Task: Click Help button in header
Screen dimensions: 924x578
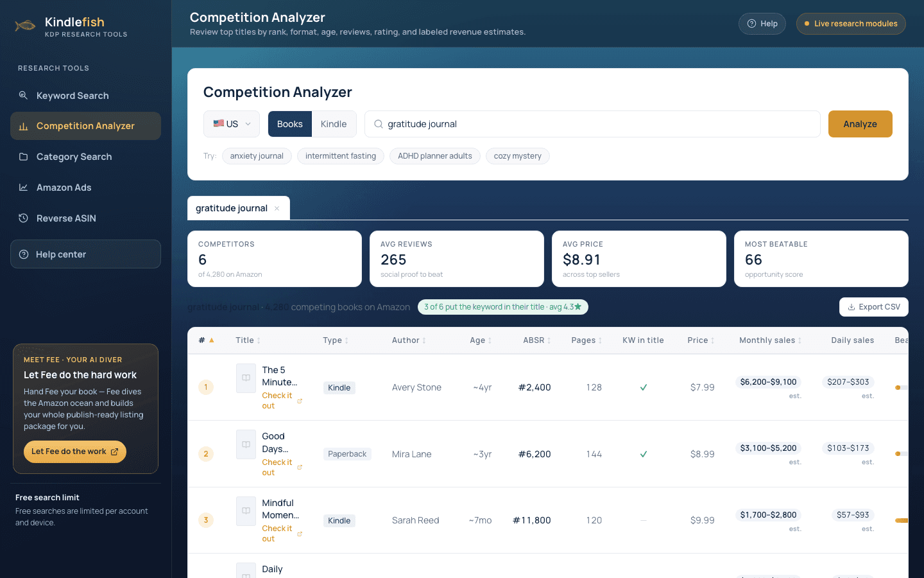Action: [762, 24]
